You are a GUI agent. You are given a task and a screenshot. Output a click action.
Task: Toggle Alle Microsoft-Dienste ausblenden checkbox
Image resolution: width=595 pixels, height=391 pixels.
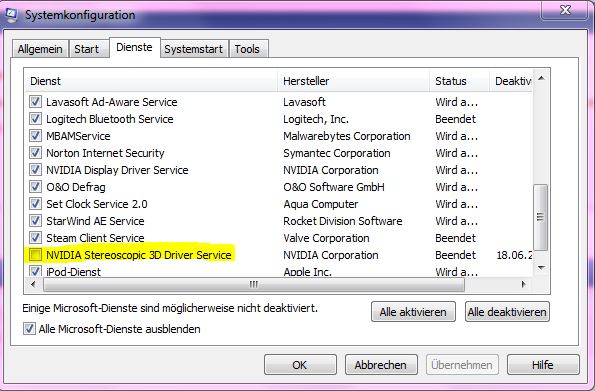29,329
